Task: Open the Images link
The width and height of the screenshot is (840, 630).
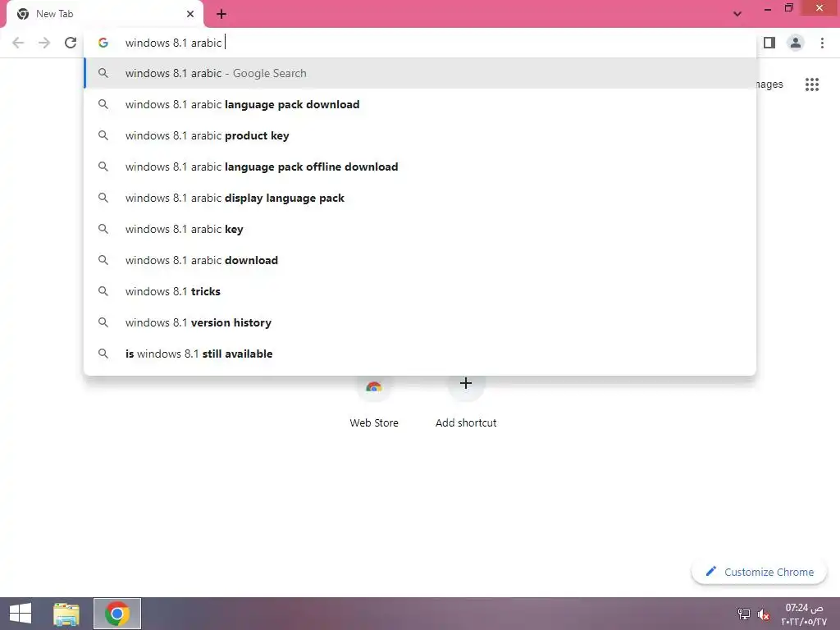Action: coord(769,84)
